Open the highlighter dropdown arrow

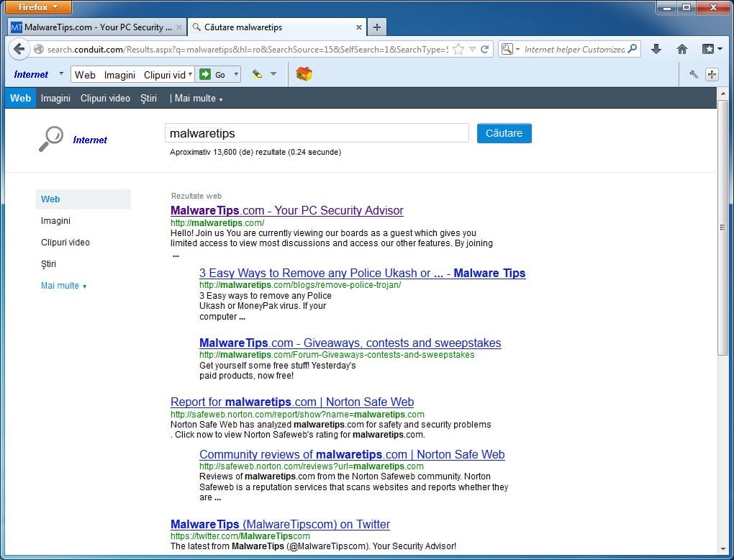[273, 74]
